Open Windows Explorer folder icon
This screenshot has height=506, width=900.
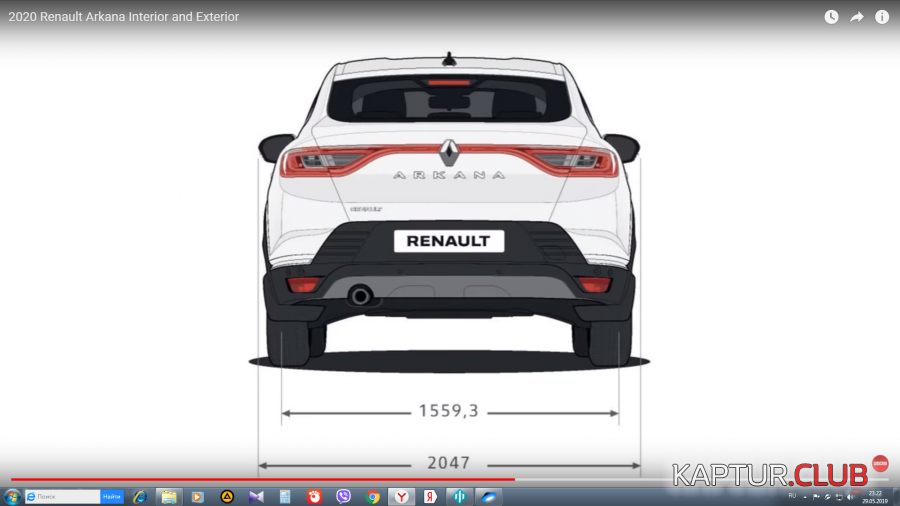pyautogui.click(x=169, y=497)
